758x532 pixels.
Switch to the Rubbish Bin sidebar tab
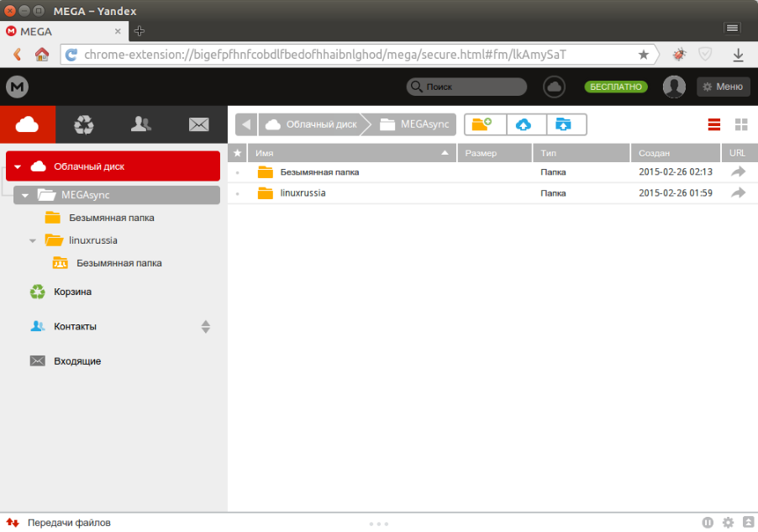tap(84, 124)
